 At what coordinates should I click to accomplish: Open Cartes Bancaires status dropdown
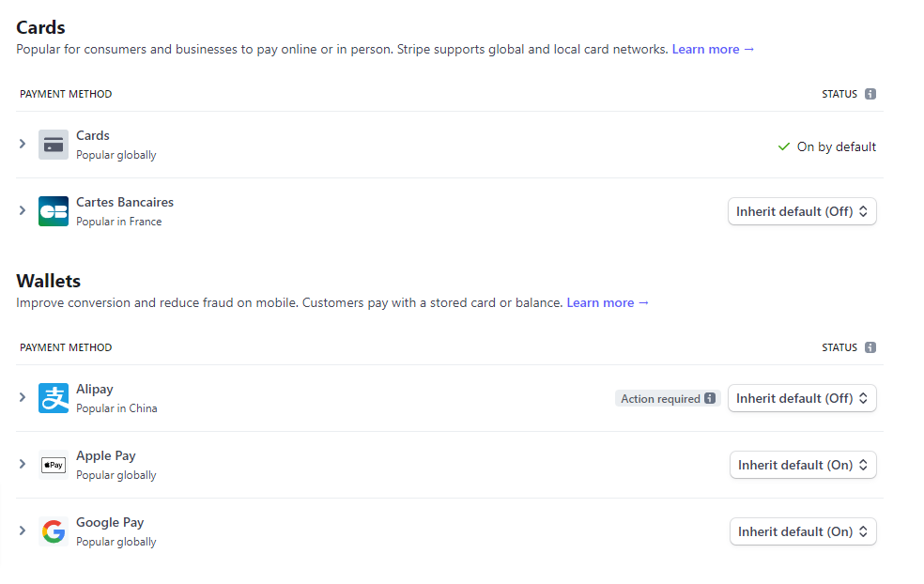(802, 211)
